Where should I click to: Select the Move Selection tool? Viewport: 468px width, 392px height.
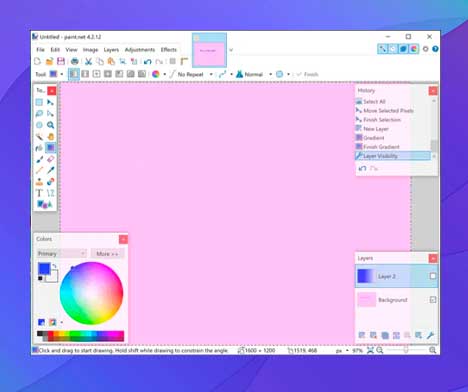(x=50, y=114)
